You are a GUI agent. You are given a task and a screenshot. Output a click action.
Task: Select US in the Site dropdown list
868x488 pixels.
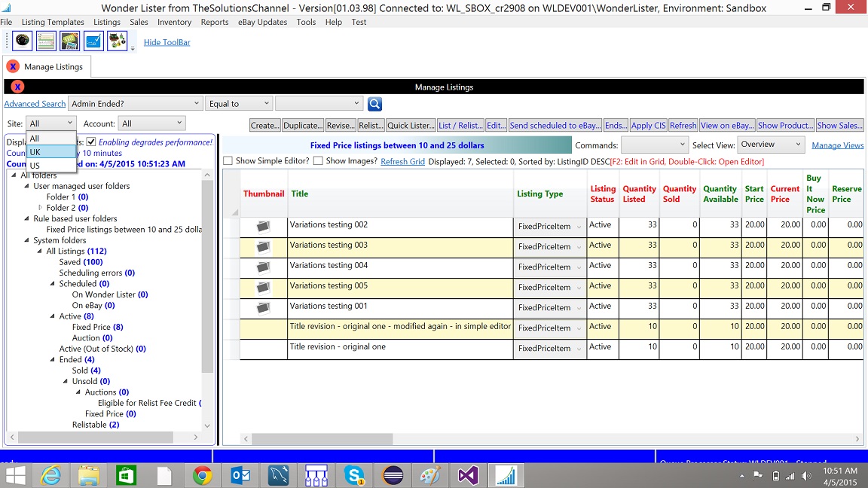click(x=51, y=166)
